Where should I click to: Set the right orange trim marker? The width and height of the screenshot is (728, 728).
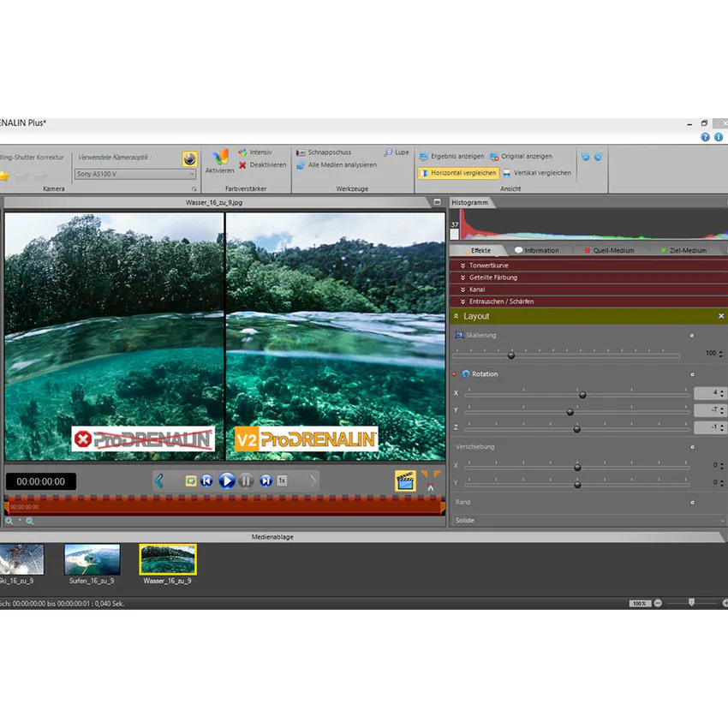coord(437,474)
